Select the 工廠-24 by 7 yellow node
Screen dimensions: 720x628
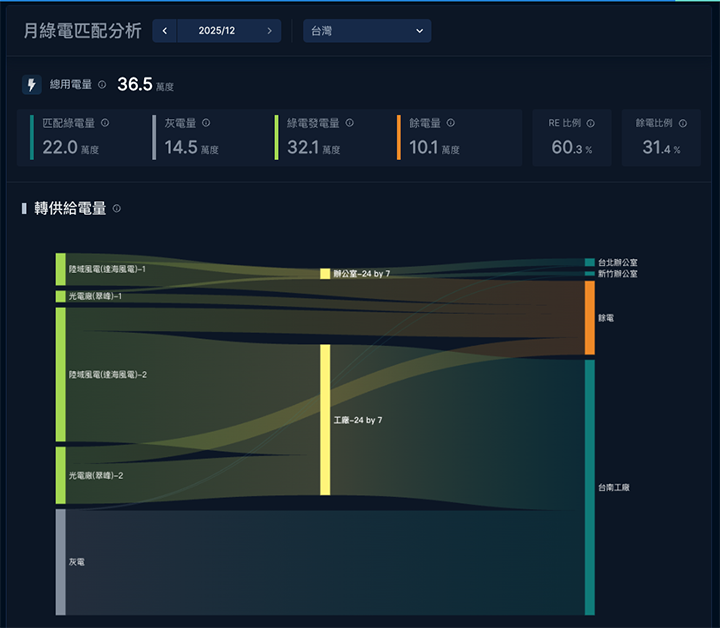pos(325,420)
